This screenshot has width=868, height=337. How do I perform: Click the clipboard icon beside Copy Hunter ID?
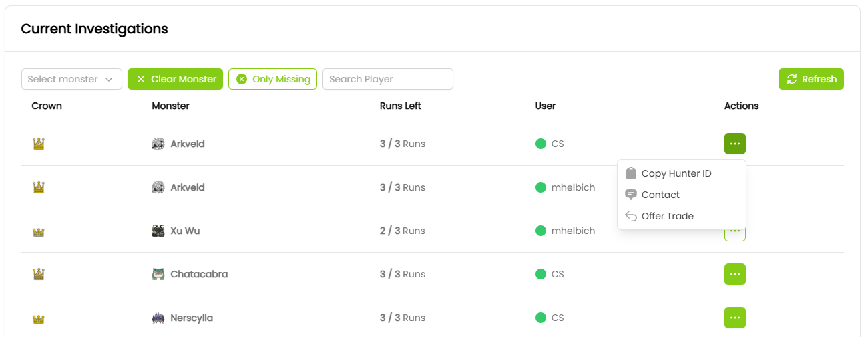[x=631, y=173]
